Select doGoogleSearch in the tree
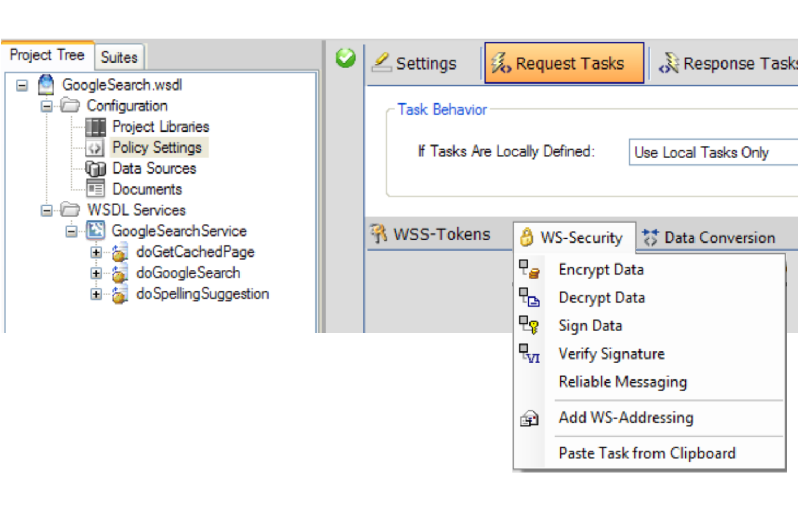The width and height of the screenshot is (798, 532). point(188,273)
